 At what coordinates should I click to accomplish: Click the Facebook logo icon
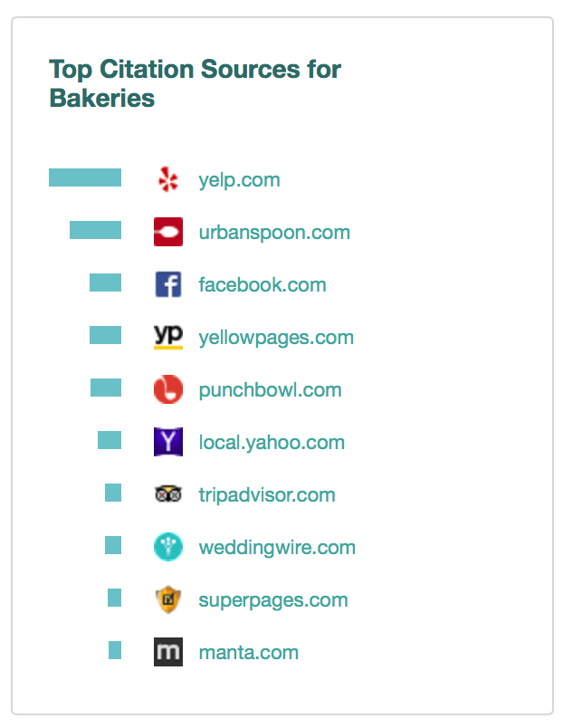(x=168, y=284)
